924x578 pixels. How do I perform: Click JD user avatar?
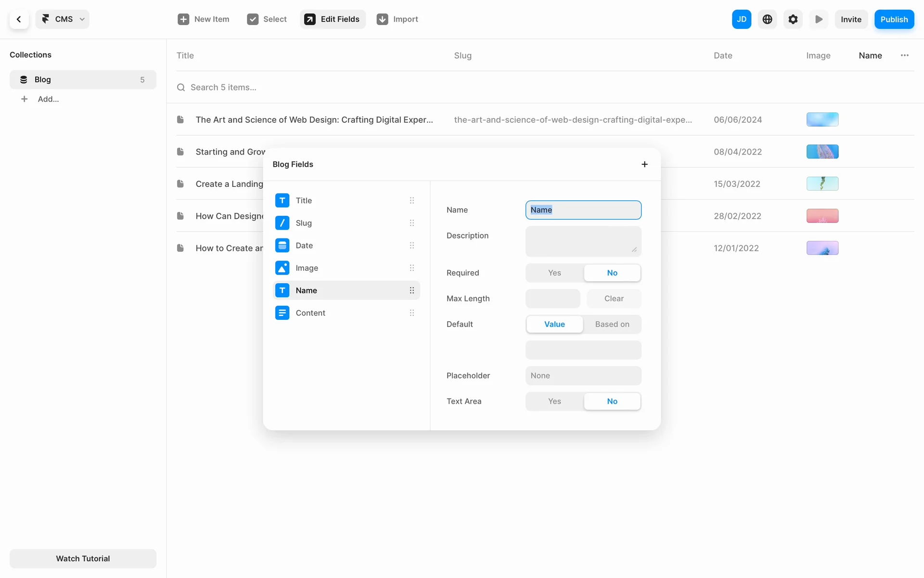pos(741,19)
